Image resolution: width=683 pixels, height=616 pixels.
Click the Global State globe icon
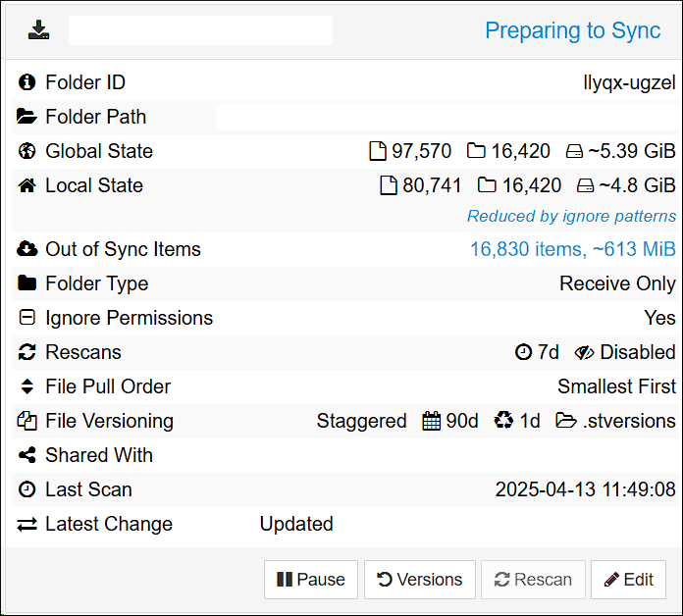[x=27, y=151]
